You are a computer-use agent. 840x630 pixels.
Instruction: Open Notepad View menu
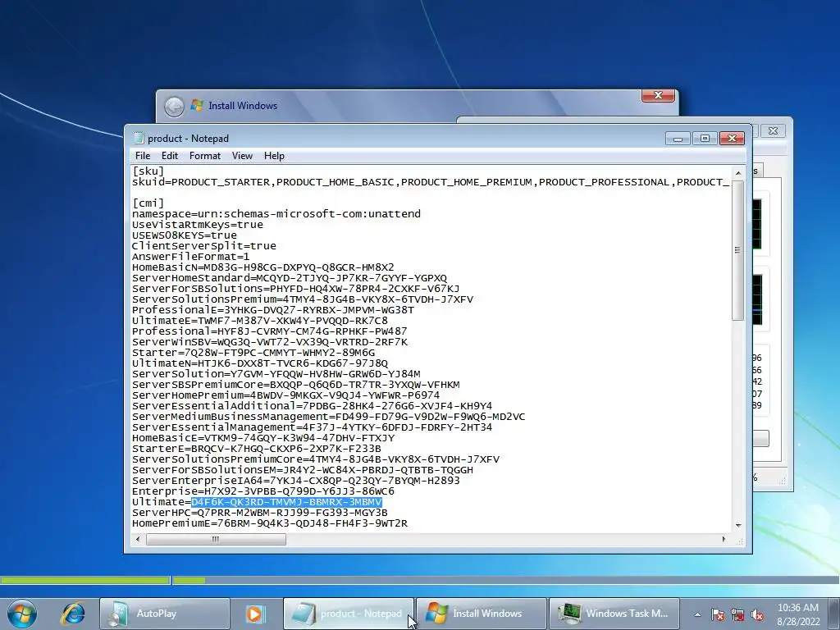pos(242,156)
